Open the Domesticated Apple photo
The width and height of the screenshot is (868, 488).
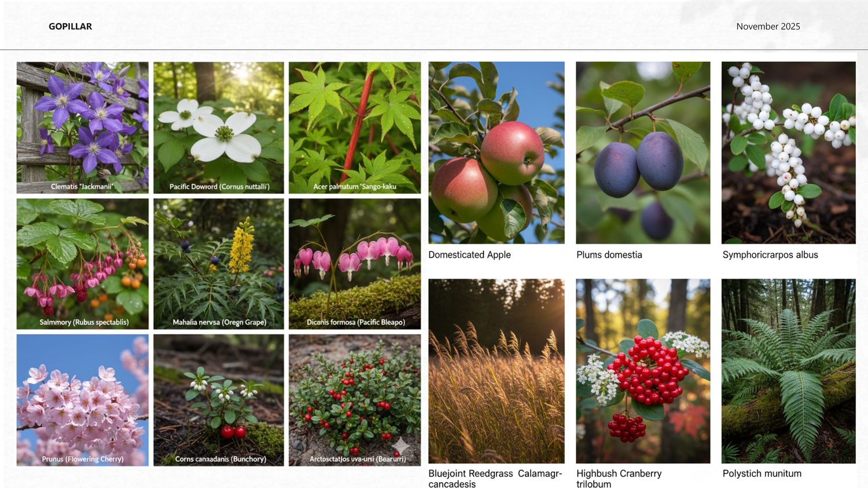tap(496, 153)
